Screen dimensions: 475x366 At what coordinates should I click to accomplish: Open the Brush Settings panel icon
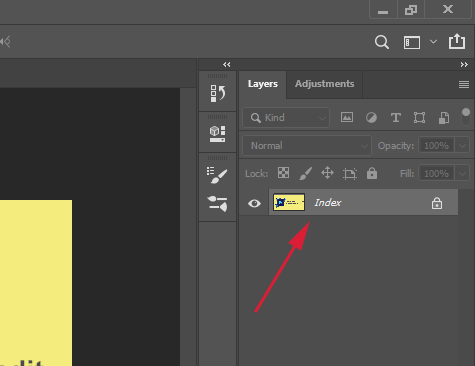coord(217,175)
